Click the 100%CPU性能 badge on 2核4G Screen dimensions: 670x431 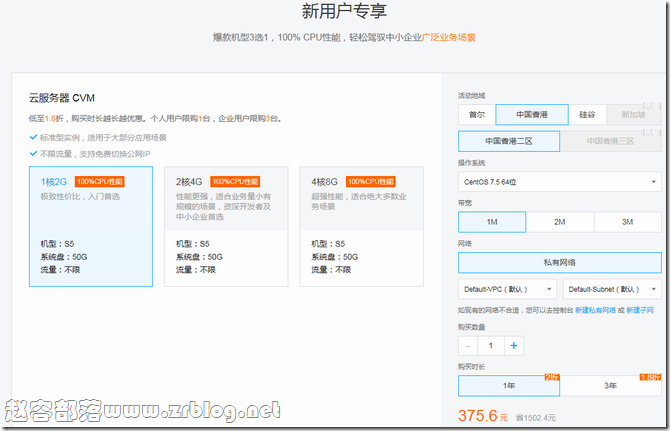[x=235, y=182]
